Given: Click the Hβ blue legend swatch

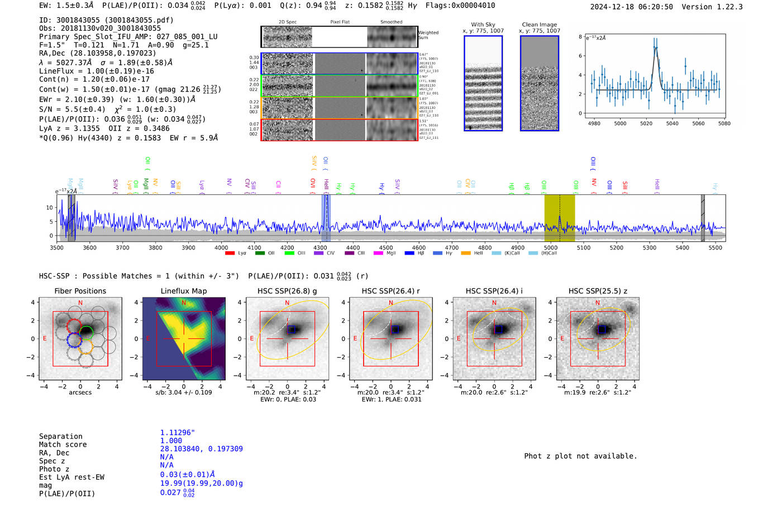Looking at the screenshot, I should (409, 253).
